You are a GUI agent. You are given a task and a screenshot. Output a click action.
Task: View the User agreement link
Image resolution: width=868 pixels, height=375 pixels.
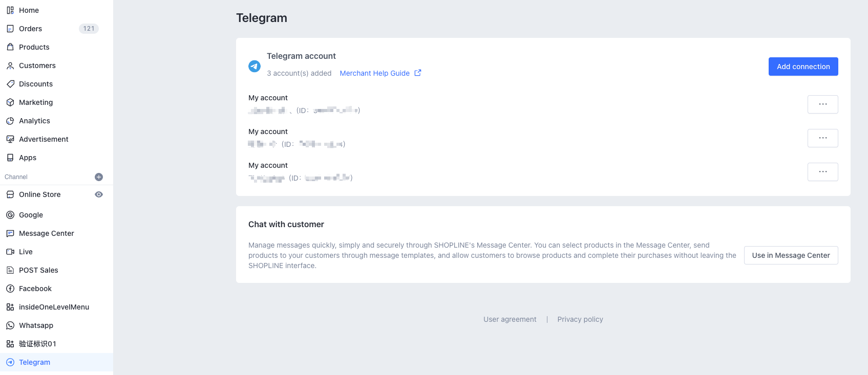tap(510, 319)
